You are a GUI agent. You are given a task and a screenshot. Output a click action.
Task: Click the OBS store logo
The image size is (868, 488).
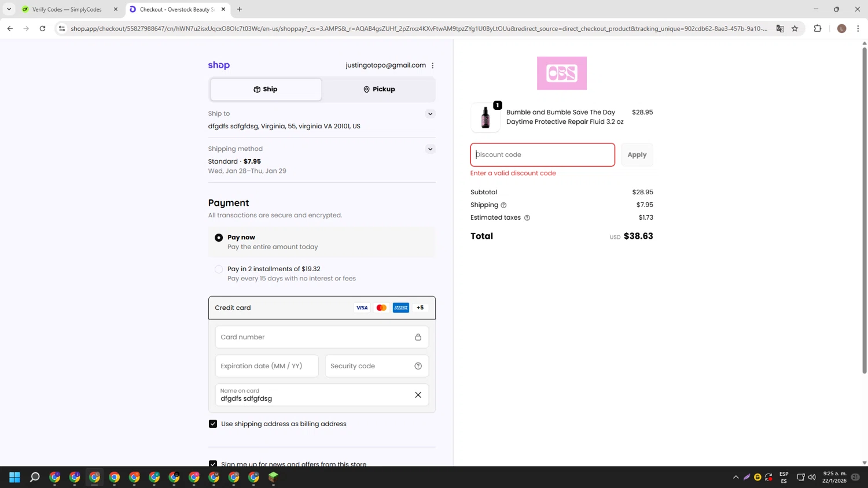[561, 73]
